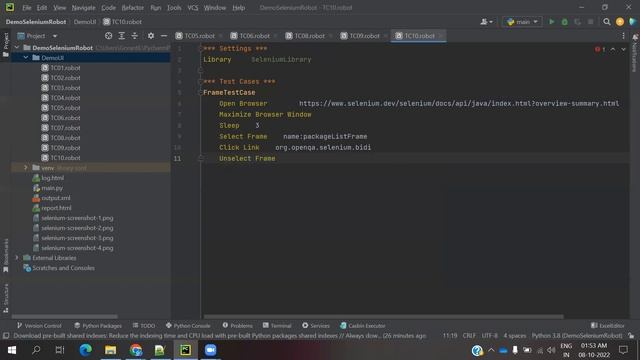Click the error indicator in editor corner
This screenshot has height=360, width=640.
(x=600, y=49)
